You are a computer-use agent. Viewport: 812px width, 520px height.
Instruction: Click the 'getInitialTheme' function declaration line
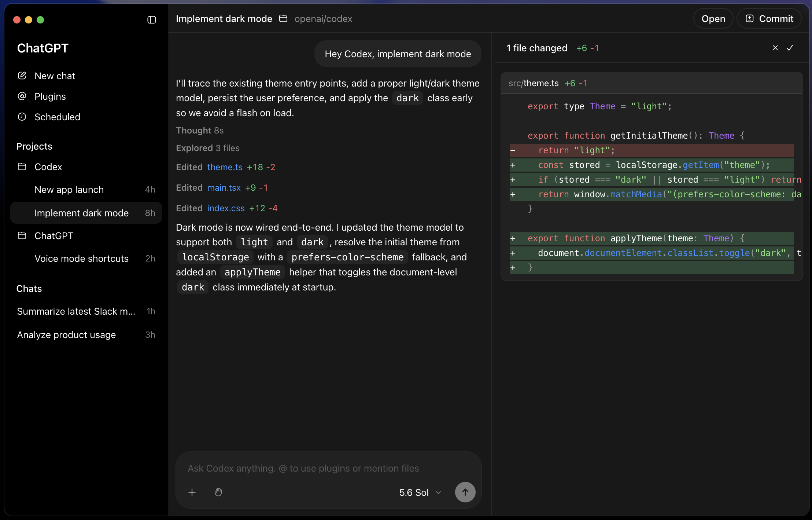click(636, 136)
